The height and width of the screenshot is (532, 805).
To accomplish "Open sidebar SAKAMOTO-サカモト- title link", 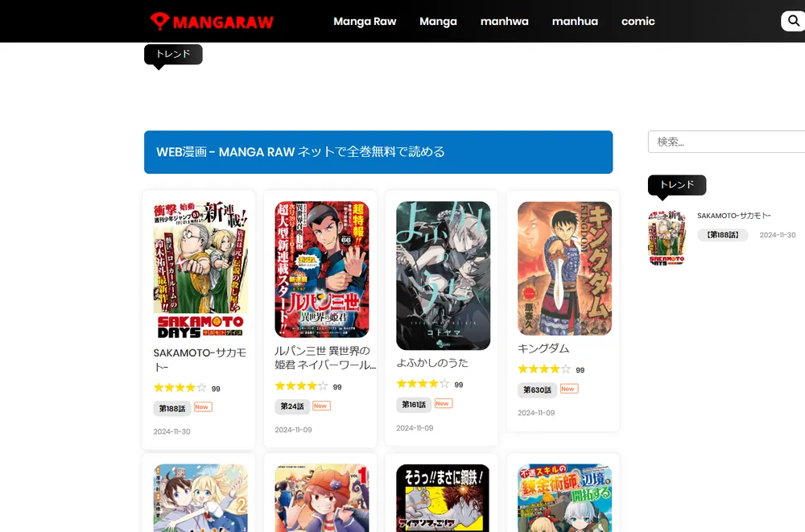I will [x=734, y=216].
